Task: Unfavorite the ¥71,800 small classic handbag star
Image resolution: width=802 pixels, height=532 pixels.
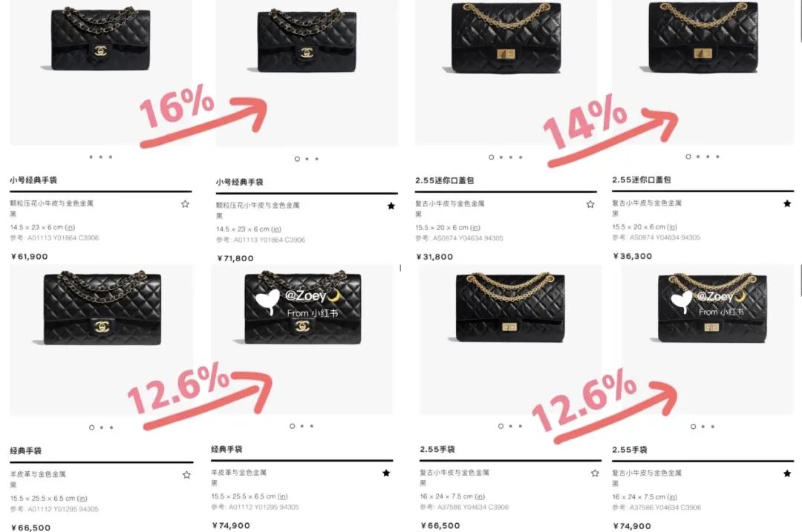Action: click(391, 206)
